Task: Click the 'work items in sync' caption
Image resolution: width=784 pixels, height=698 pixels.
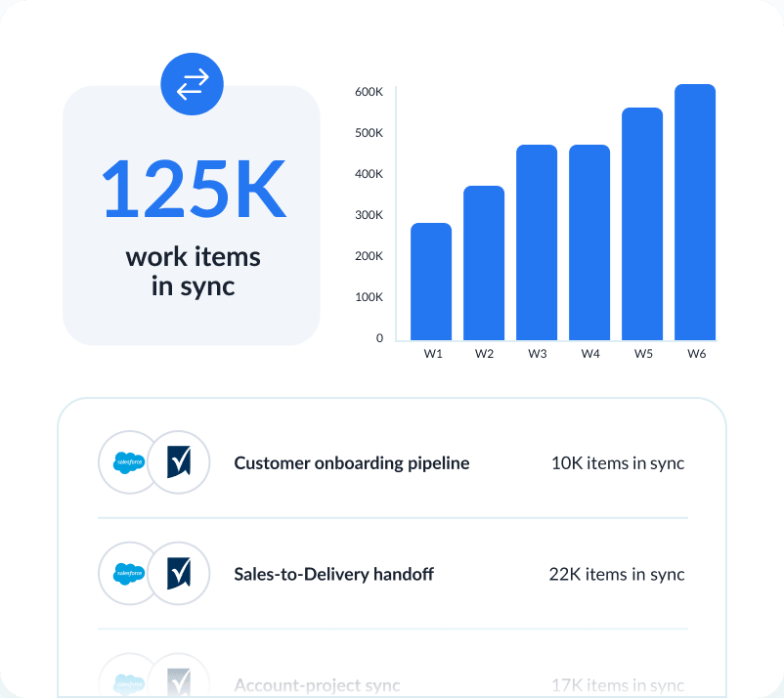Action: (x=193, y=272)
